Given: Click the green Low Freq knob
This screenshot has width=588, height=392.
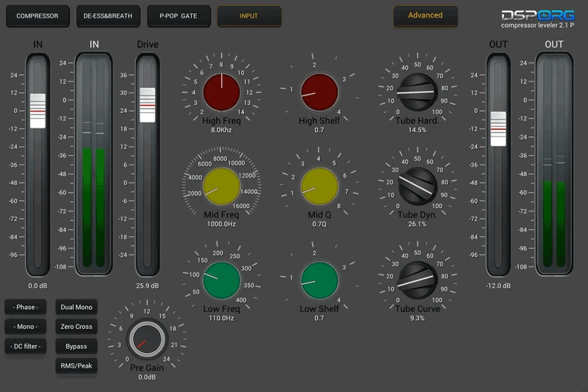Looking at the screenshot, I should click(222, 280).
